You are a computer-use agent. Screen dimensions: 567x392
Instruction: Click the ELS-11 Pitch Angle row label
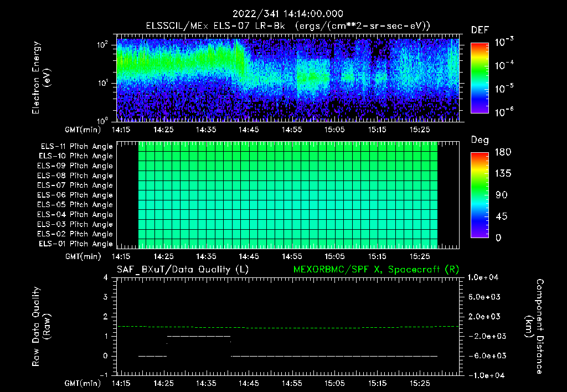point(76,147)
